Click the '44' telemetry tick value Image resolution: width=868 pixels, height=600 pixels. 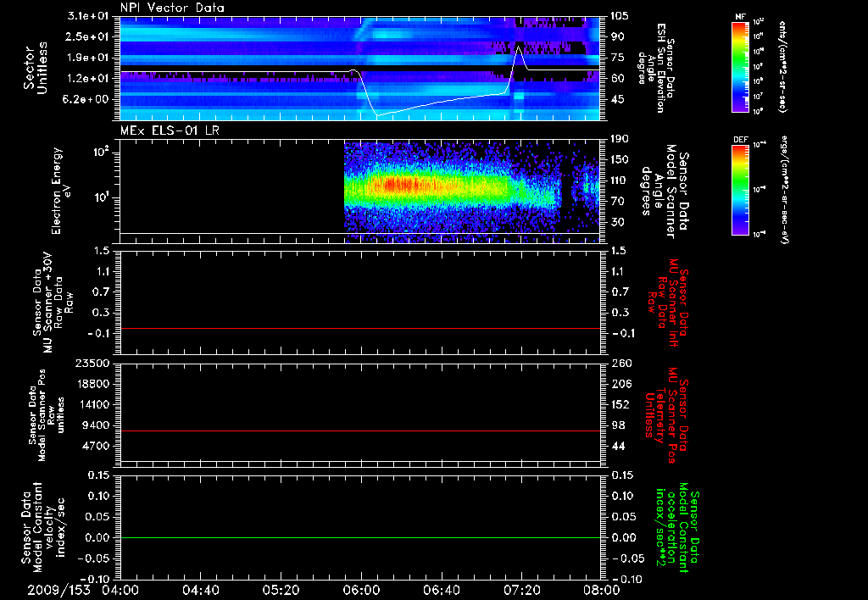[617, 446]
